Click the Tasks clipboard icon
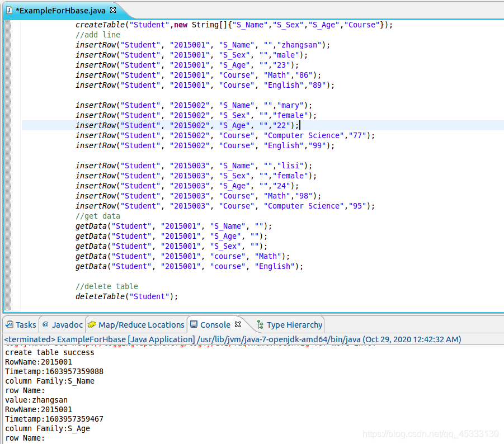The height and width of the screenshot is (444, 504). tap(10, 324)
